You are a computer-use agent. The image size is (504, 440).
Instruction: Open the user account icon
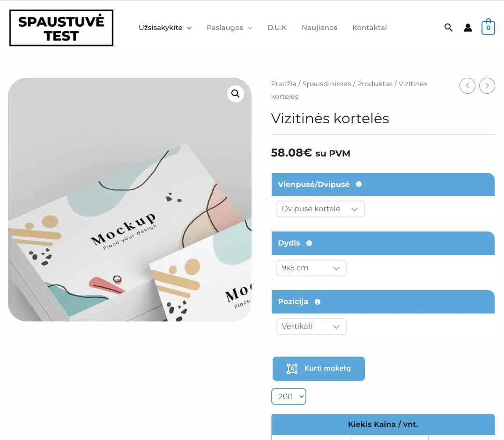(468, 28)
